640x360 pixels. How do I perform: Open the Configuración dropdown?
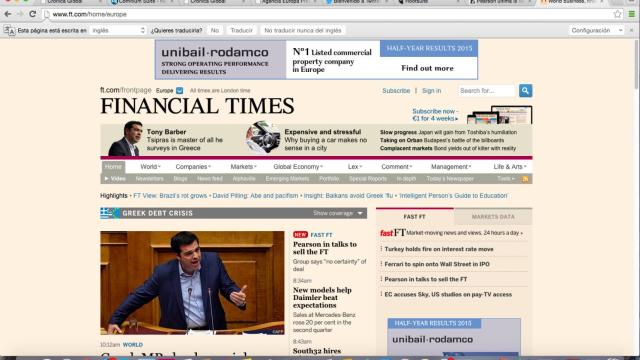click(596, 30)
